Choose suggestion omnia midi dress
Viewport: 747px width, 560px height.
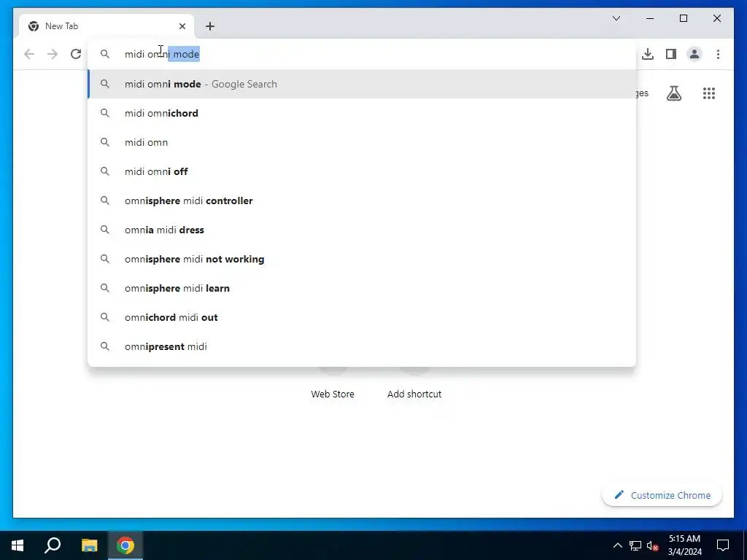[x=362, y=230]
